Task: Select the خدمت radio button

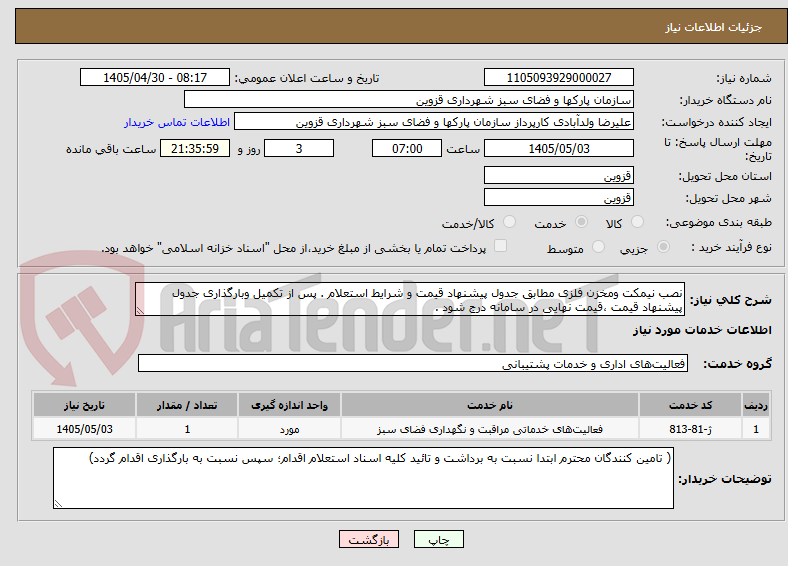Action: [581, 222]
